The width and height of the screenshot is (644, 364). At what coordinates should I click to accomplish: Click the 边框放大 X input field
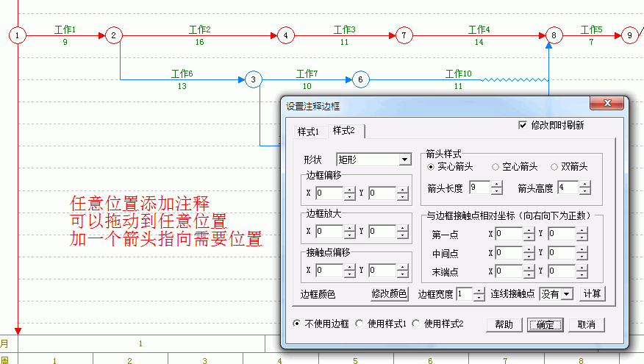[329, 232]
